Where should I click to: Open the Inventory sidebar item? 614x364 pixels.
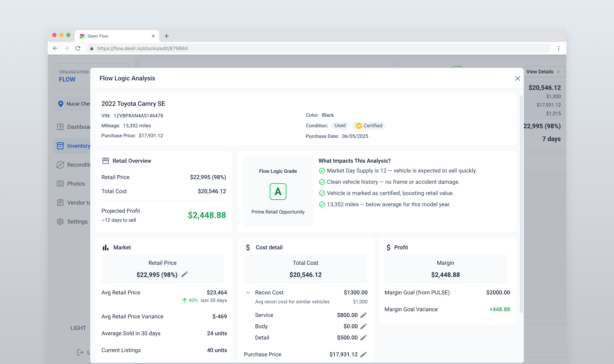click(74, 146)
